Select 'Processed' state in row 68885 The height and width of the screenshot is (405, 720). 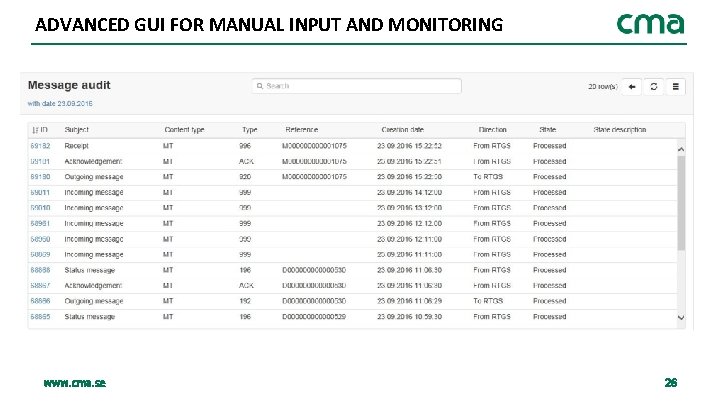550,317
